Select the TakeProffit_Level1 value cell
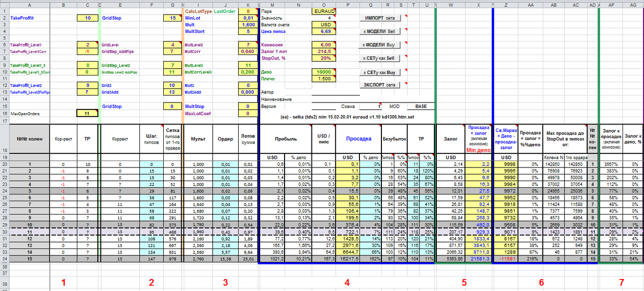The width and height of the screenshot is (644, 291). [x=88, y=44]
